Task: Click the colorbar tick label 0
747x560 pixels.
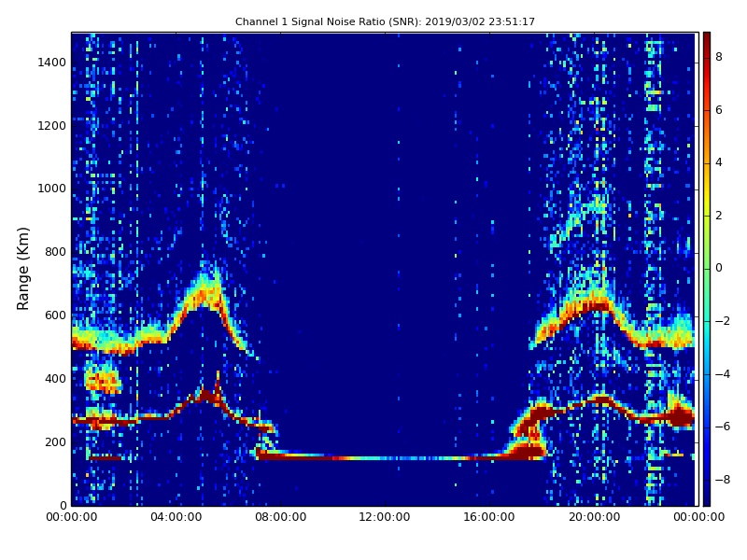Action: click(719, 268)
